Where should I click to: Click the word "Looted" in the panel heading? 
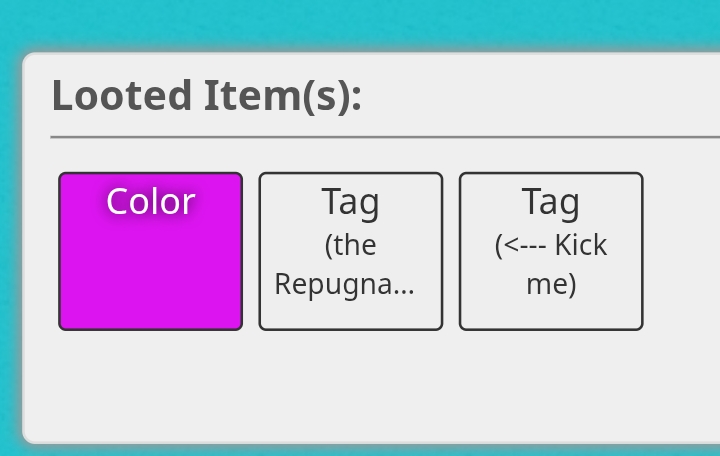point(122,96)
